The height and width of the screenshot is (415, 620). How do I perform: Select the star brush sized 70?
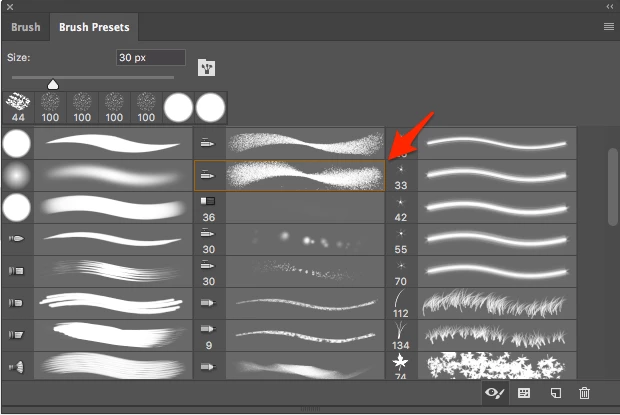(x=481, y=272)
